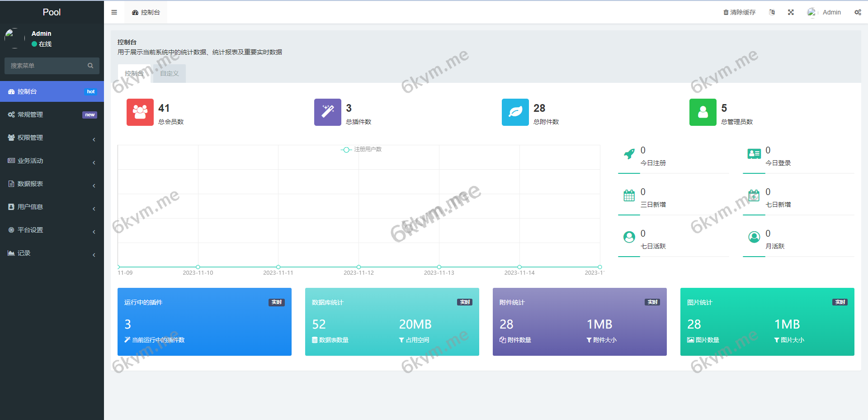Viewport: 868px width, 420px height.
Task: Click the 平台设置 settings icon in sidebar
Action: [11, 230]
